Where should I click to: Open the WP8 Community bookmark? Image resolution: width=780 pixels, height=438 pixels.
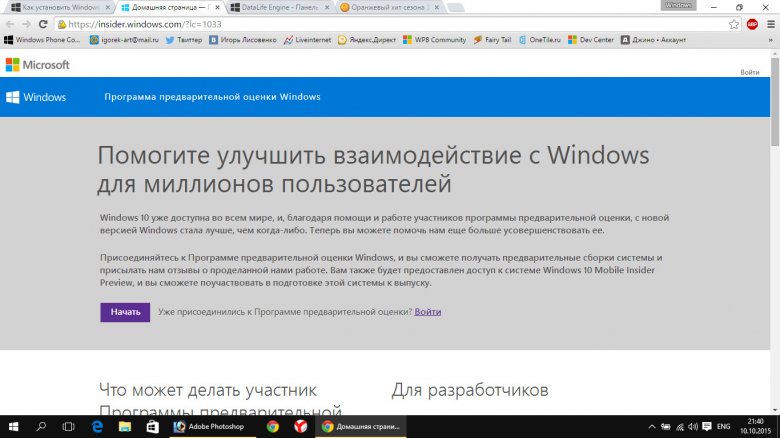click(434, 40)
